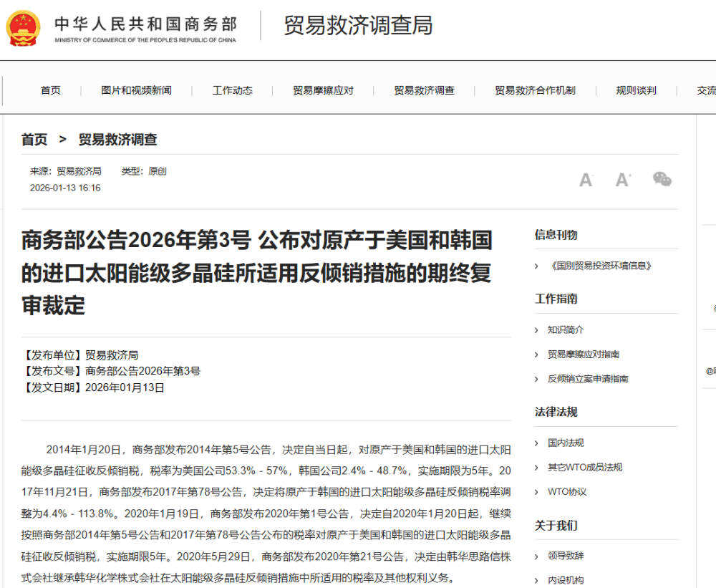Open the 首页 navigation menu item
Viewport: 716px width, 588px height.
click(51, 90)
